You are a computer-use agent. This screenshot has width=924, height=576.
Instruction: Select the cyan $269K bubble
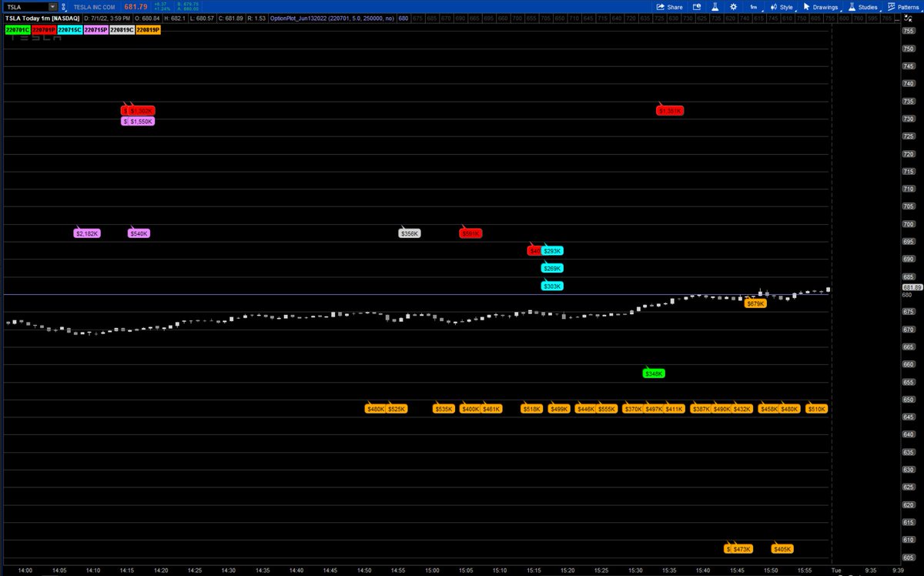[552, 269]
